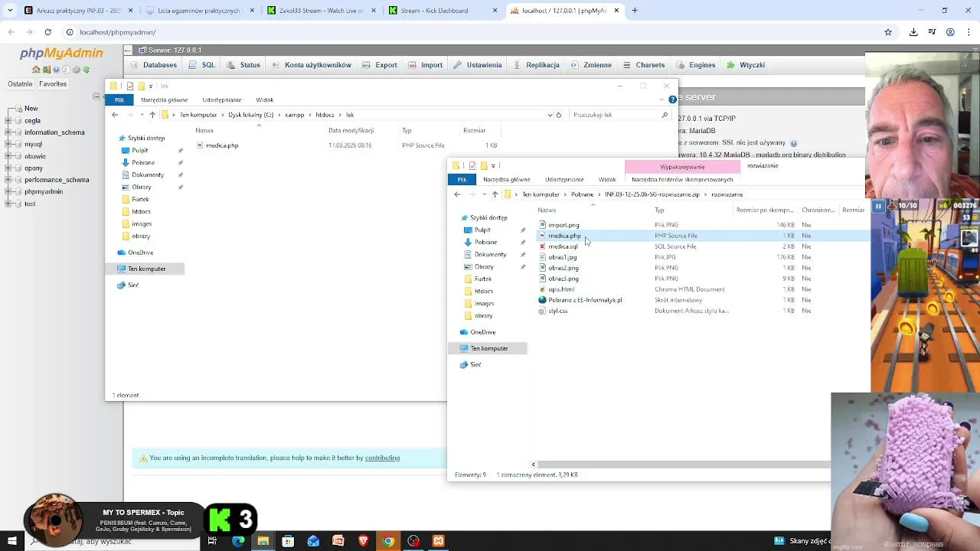Image resolution: width=980 pixels, height=551 pixels.
Task: Open XAMPP control panel from taskbar
Action: (x=438, y=541)
